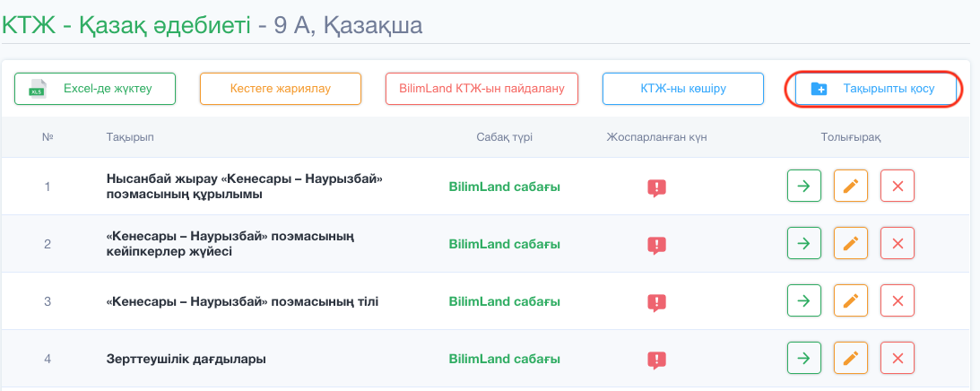Viewport: 980px width, 391px height.
Task: Edit row 3 topic using pencil icon
Action: click(x=851, y=301)
